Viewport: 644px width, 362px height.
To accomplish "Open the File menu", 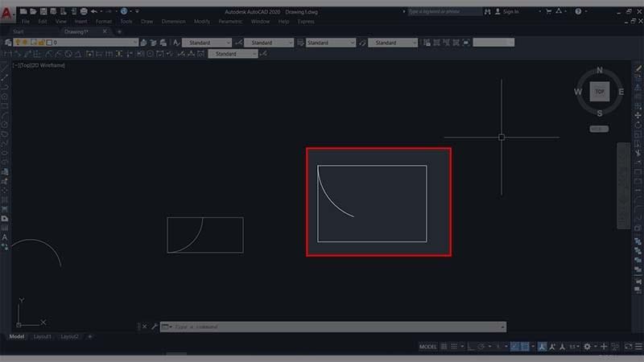I will point(26,22).
